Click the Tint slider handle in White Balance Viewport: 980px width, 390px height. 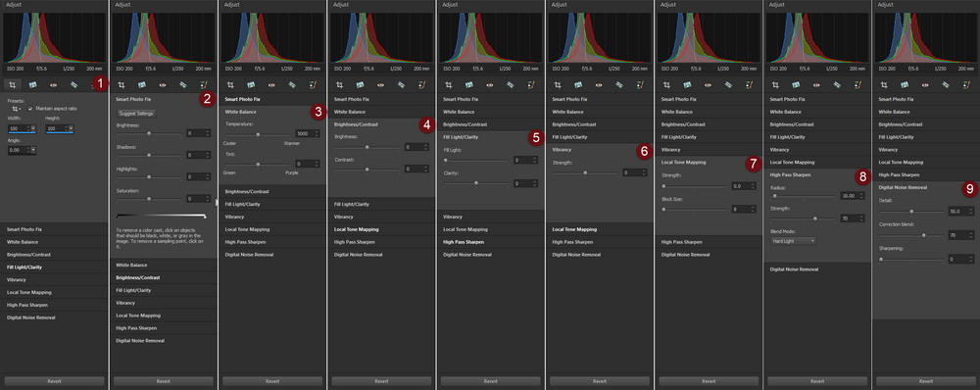tap(258, 164)
